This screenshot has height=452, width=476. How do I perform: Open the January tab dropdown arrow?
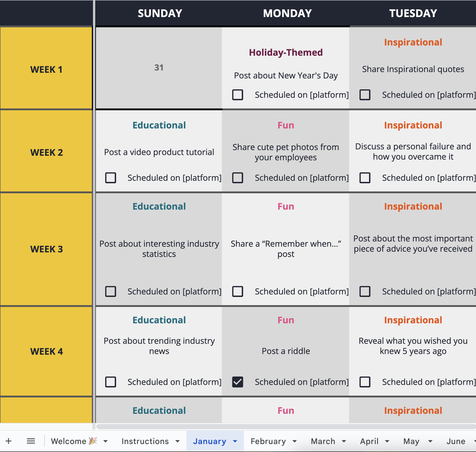click(235, 441)
